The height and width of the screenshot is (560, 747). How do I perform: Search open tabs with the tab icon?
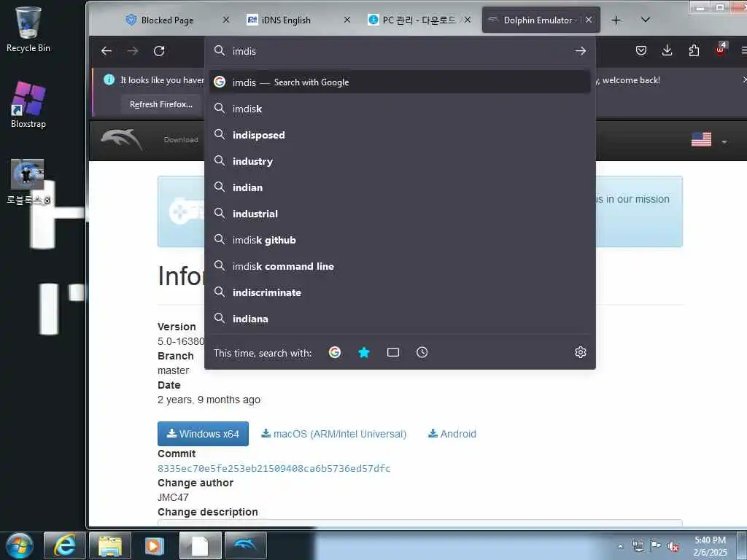393,352
